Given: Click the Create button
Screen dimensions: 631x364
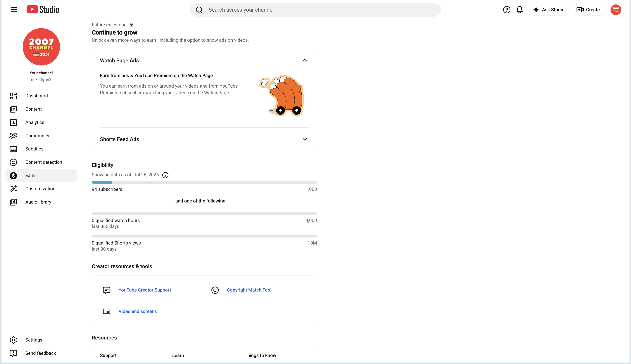Looking at the screenshot, I should tap(589, 10).
